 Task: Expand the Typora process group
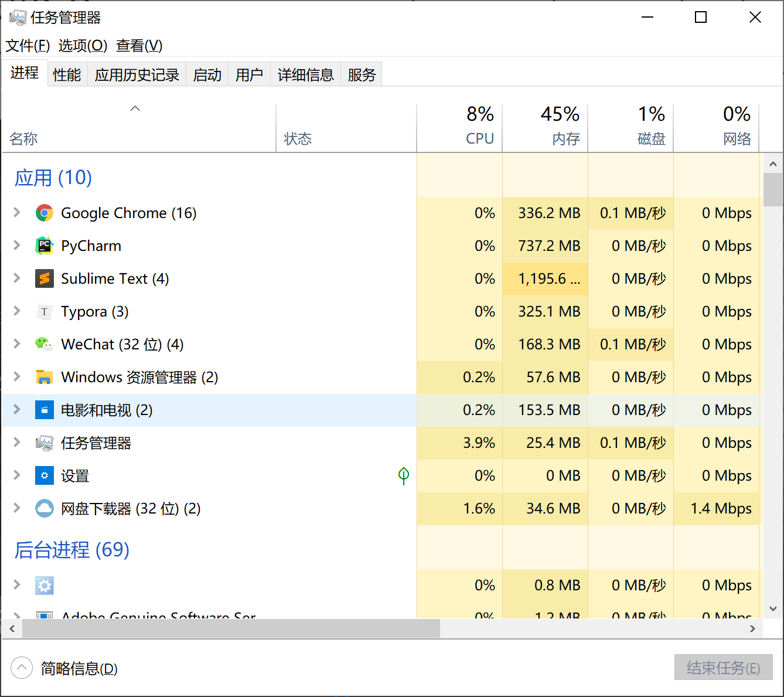pyautogui.click(x=17, y=311)
